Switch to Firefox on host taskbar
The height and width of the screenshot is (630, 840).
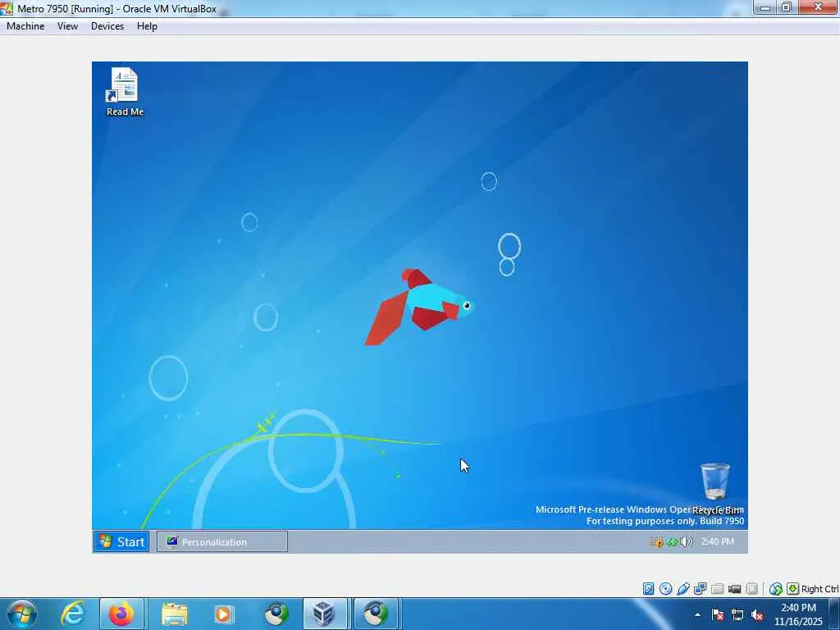click(121, 614)
